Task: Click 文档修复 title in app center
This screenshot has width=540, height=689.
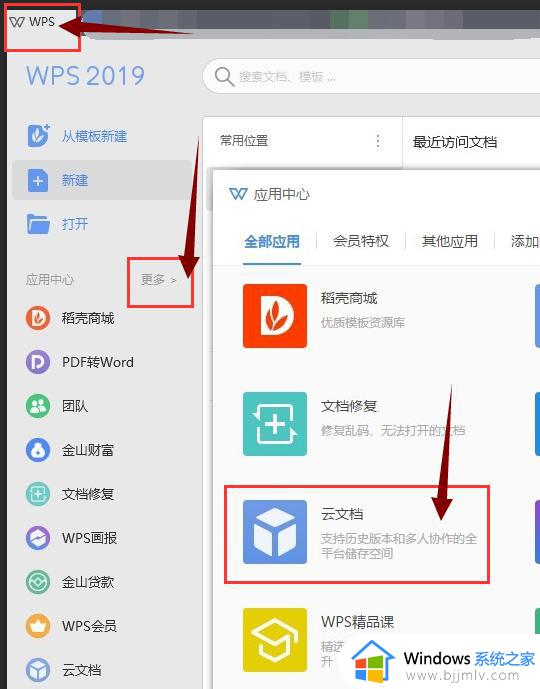Action: pos(349,406)
